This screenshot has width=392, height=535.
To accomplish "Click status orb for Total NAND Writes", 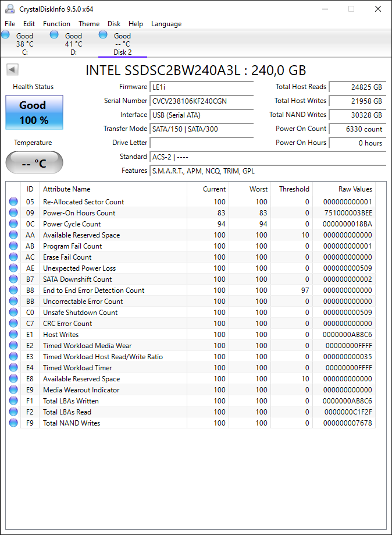I will pyautogui.click(x=13, y=423).
